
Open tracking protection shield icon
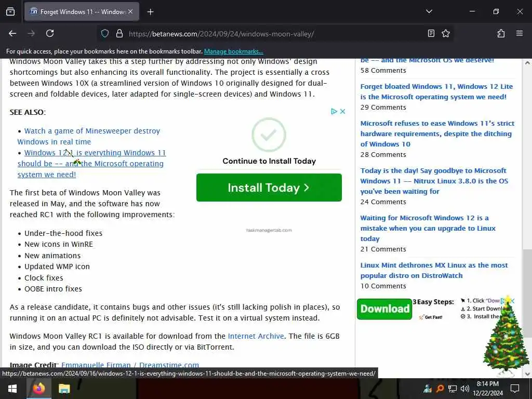point(105,34)
